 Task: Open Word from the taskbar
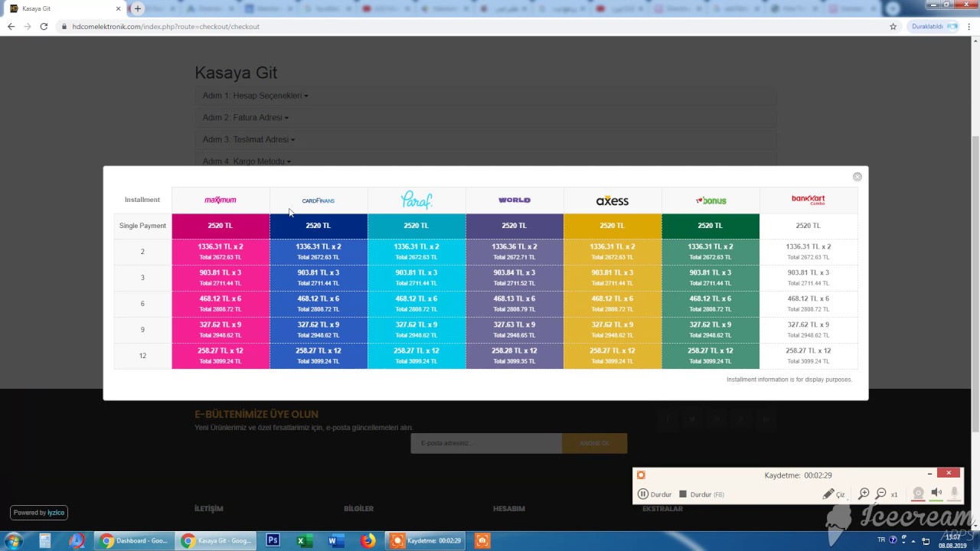335,540
